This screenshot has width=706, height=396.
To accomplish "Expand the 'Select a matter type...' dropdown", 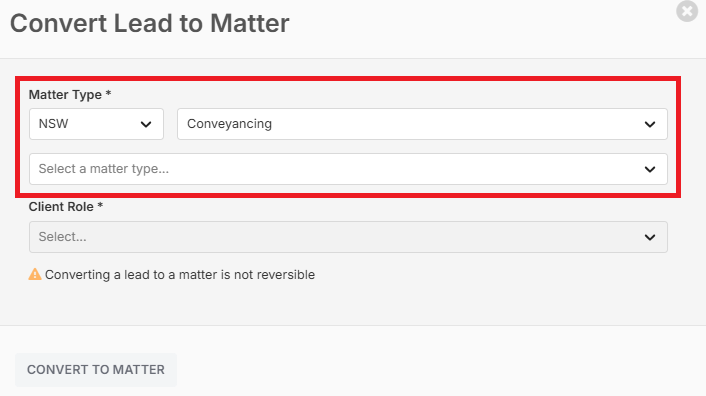I will 348,169.
